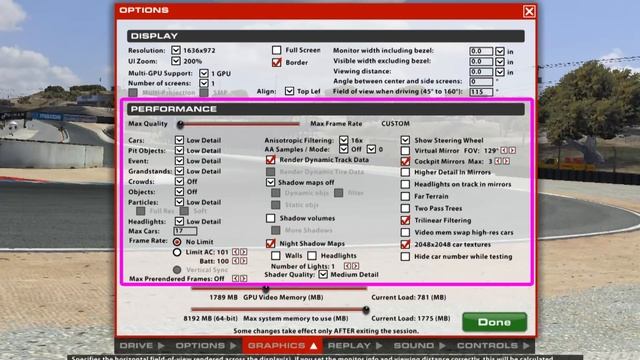Open the Shader Quality dropdown
This screenshot has width=640, height=360.
(323, 274)
